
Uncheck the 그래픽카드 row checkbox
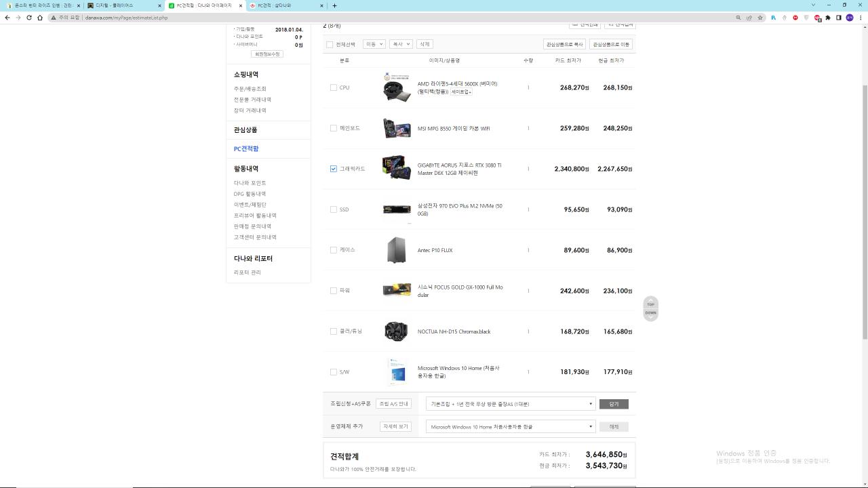(333, 169)
